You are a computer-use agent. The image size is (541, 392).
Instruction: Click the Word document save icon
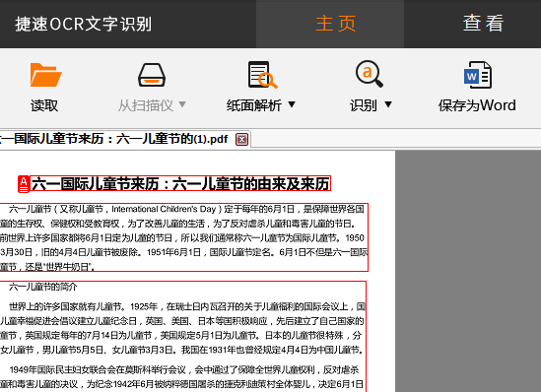(x=478, y=75)
